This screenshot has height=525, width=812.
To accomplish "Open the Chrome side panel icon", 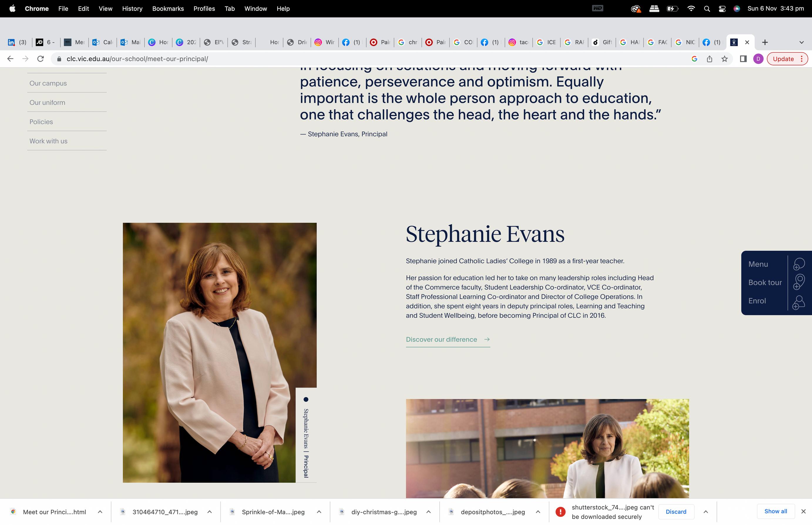I will pos(743,59).
